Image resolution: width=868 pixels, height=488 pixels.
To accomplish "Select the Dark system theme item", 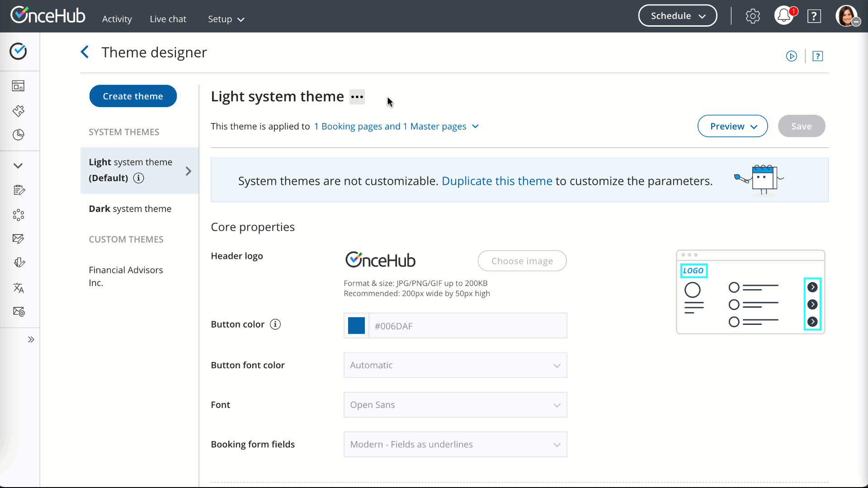I will [130, 209].
